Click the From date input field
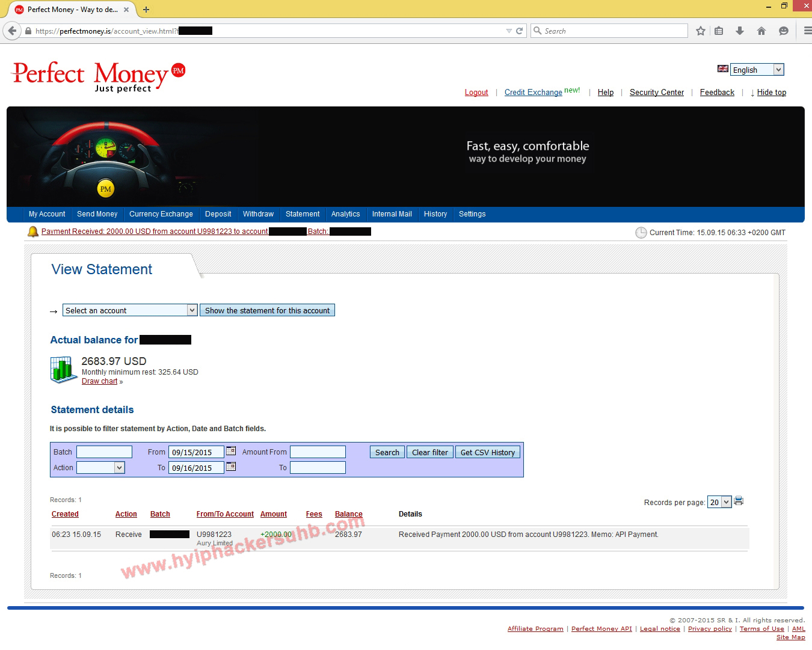The height and width of the screenshot is (650, 812). [x=196, y=452]
